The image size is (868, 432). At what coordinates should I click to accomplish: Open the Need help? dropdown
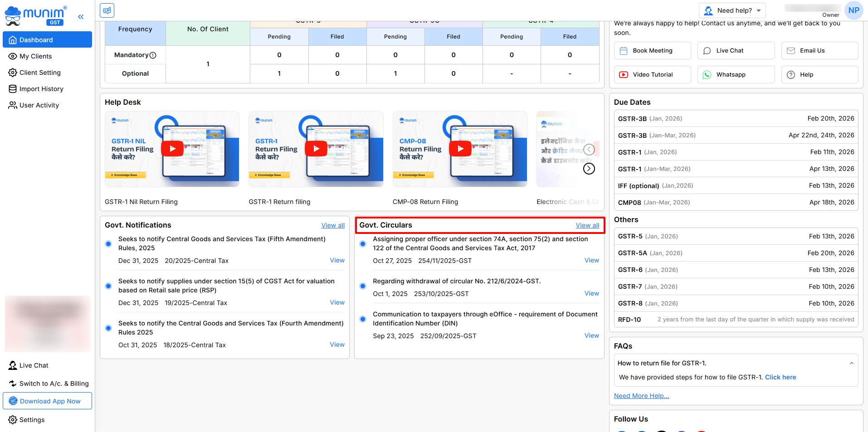(x=732, y=10)
